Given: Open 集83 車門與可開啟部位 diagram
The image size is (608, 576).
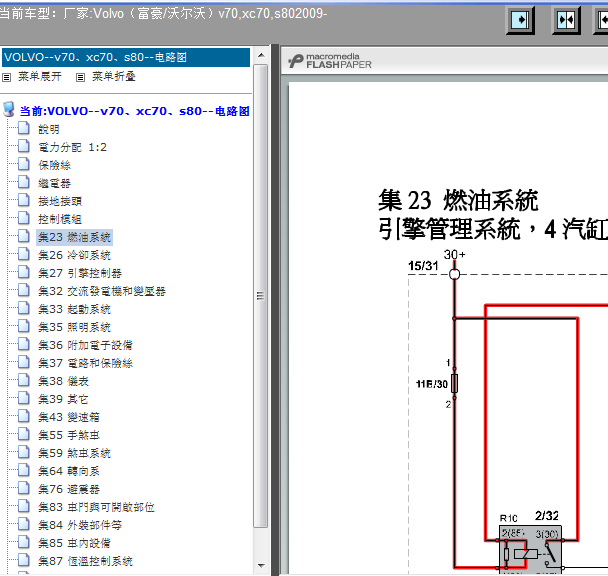Looking at the screenshot, I should pos(96,507).
